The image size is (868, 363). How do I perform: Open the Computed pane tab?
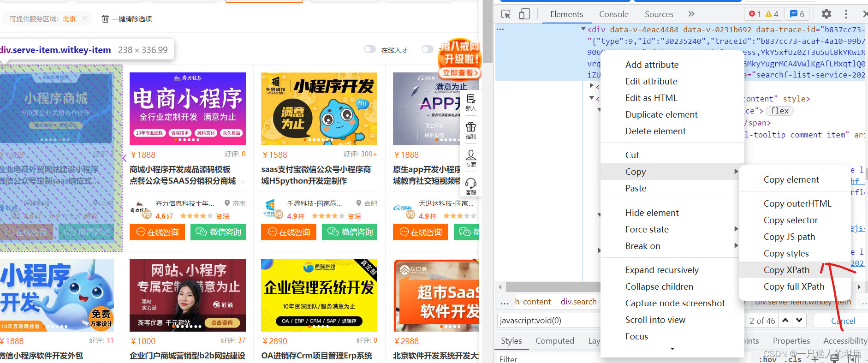tap(554, 340)
